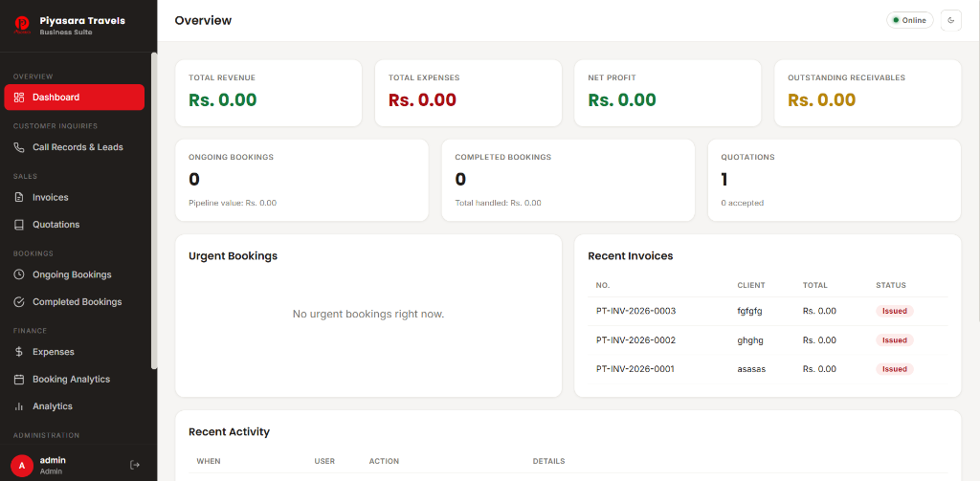Click the Total Expenses card
This screenshot has width=980, height=481.
tap(468, 93)
